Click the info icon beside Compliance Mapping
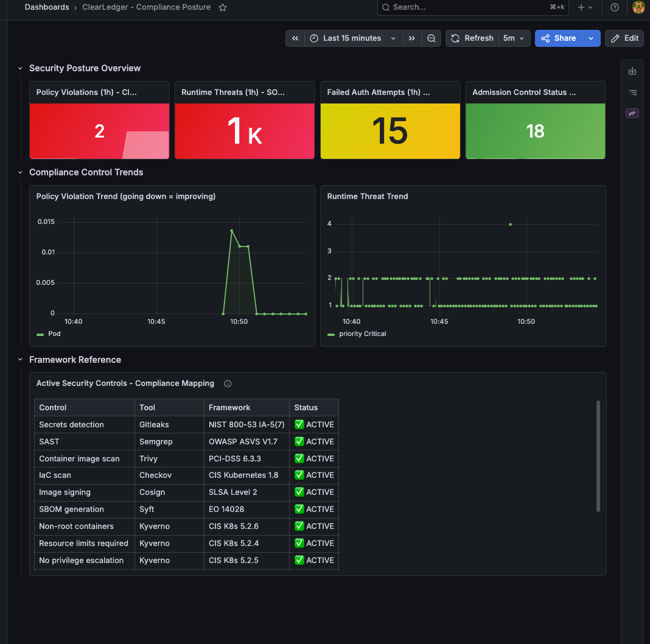This screenshot has height=644, width=650. [x=228, y=383]
